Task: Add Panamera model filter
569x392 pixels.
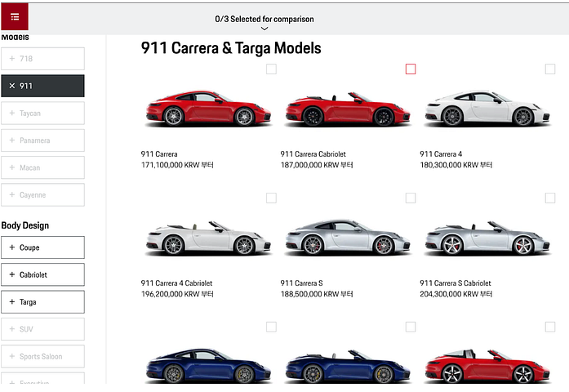Action: [42, 140]
